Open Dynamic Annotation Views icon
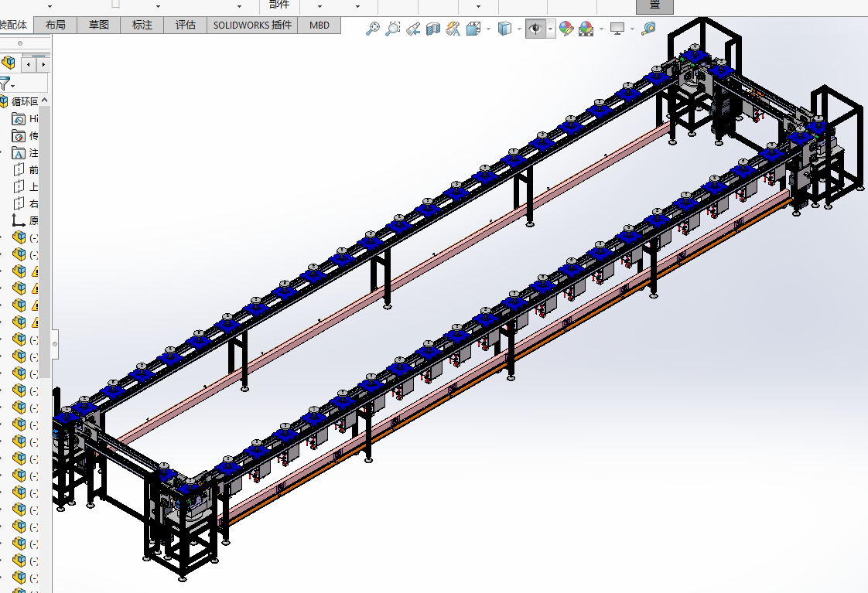This screenshot has width=868, height=593. [453, 29]
